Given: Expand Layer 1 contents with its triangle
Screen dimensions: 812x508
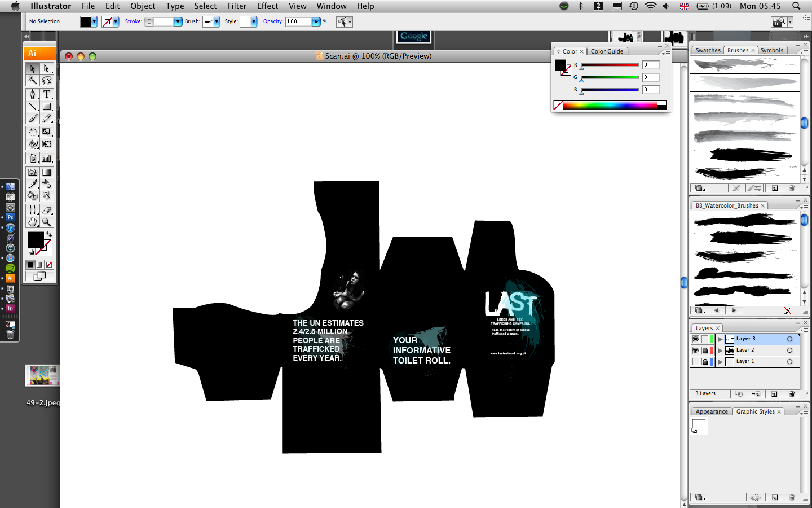Looking at the screenshot, I should click(720, 362).
